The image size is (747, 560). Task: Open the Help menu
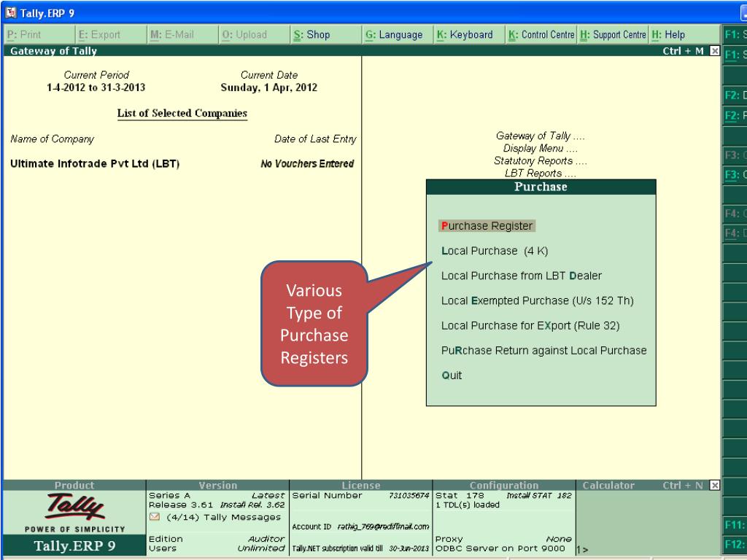tap(684, 35)
